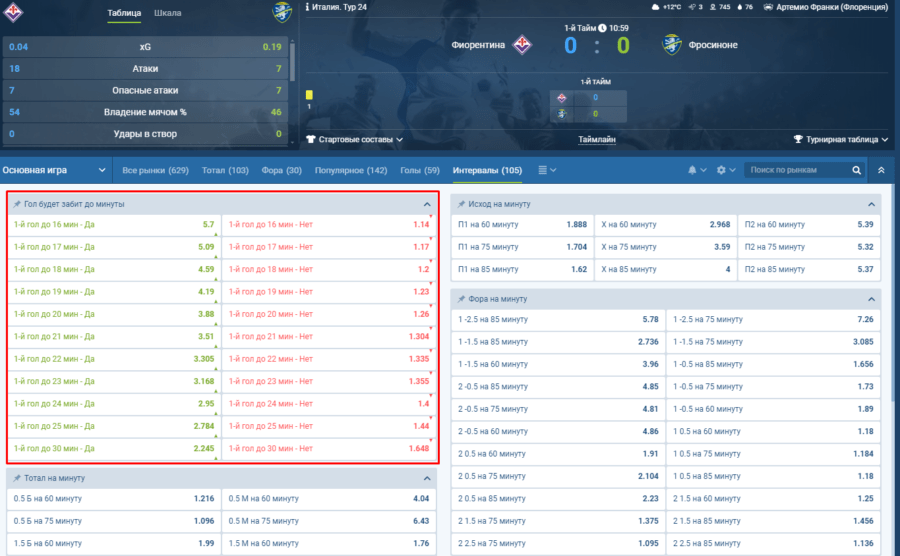Image resolution: width=900 pixels, height=556 pixels.
Task: Collapse the 'Тотал на минуту' section
Action: [x=427, y=478]
